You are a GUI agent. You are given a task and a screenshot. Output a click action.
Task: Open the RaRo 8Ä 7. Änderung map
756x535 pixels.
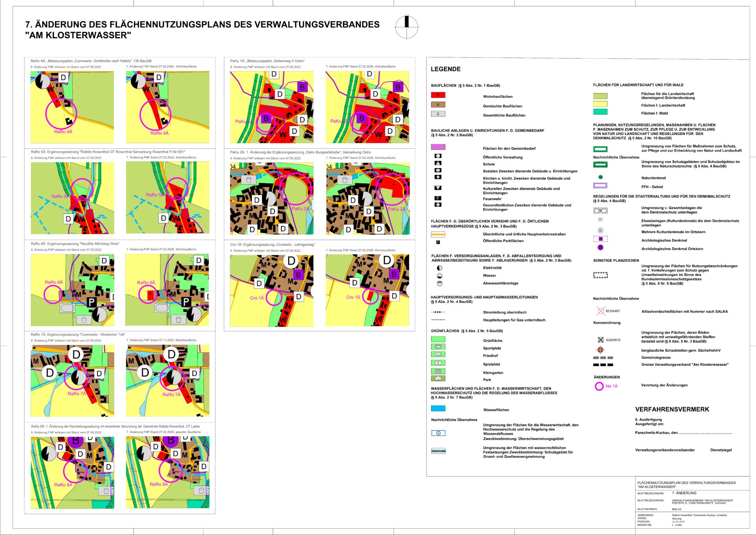coord(168,472)
